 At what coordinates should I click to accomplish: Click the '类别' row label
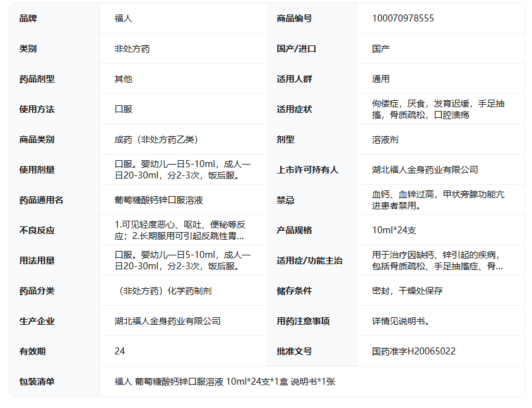[x=28, y=49]
